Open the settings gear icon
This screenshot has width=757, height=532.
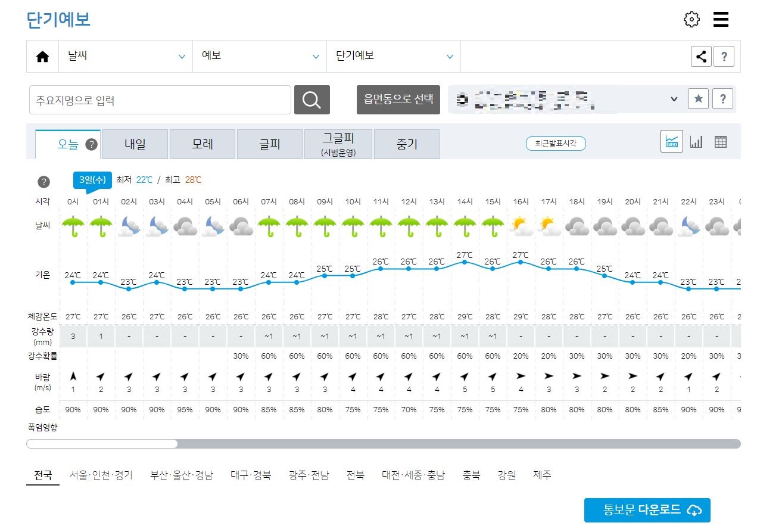tap(691, 19)
